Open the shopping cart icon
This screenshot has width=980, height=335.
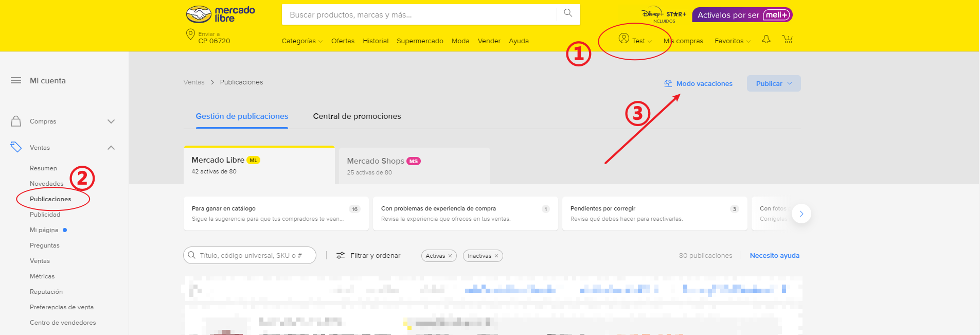click(x=787, y=40)
